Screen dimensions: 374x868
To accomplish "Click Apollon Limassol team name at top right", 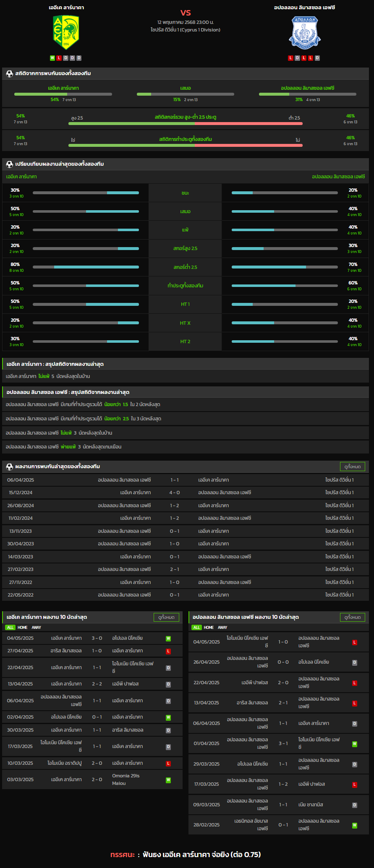I will pyautogui.click(x=305, y=8).
